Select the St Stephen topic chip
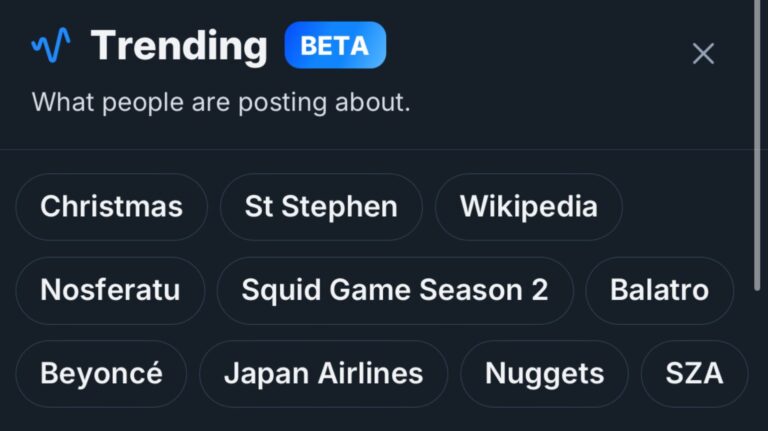This screenshot has height=431, width=768. (321, 207)
